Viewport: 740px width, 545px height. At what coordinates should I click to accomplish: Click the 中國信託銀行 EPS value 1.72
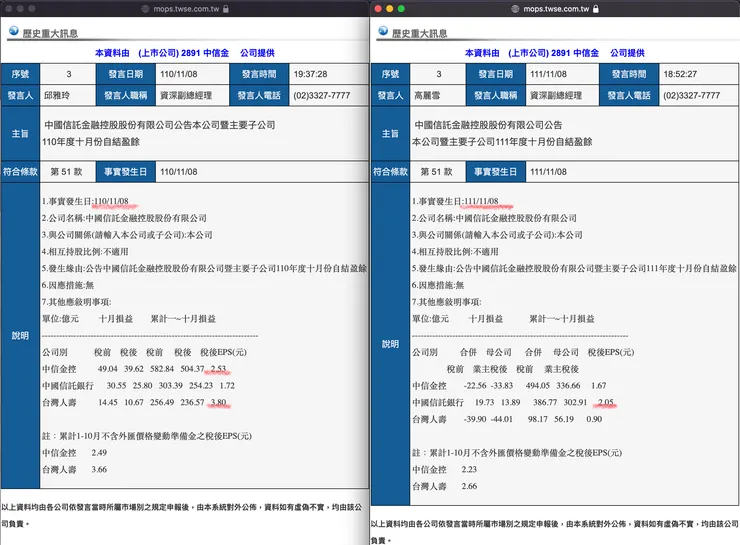click(227, 386)
